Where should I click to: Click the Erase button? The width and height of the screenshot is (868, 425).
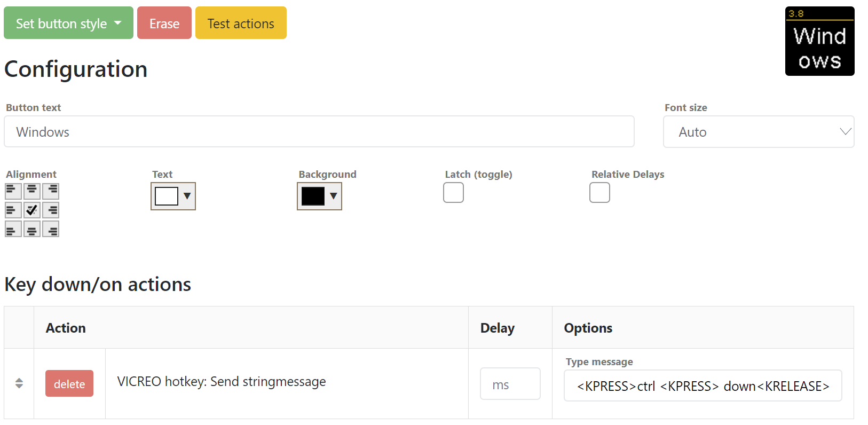coord(164,23)
